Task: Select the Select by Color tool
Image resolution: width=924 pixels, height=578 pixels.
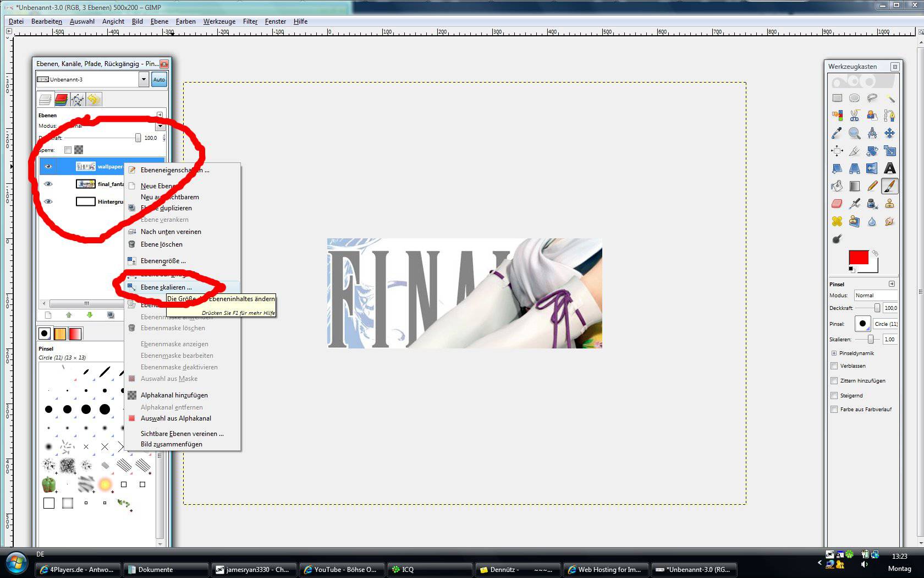Action: point(837,116)
